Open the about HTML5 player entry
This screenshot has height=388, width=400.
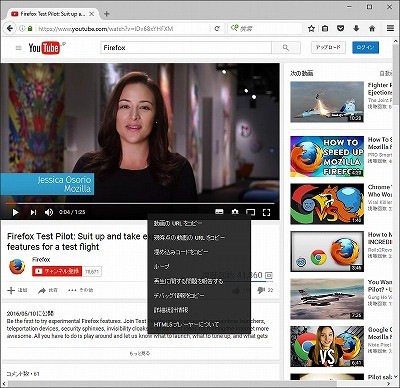pos(199,324)
